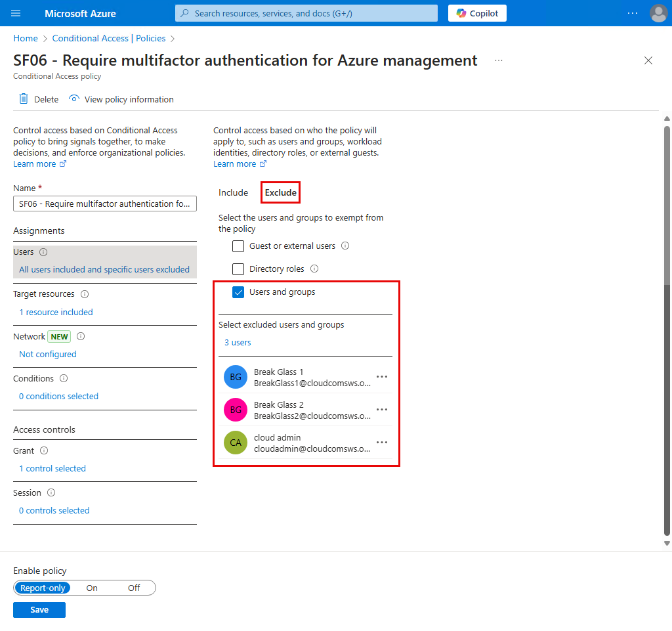Click the search resources input field
This screenshot has width=672, height=631.
point(306,13)
